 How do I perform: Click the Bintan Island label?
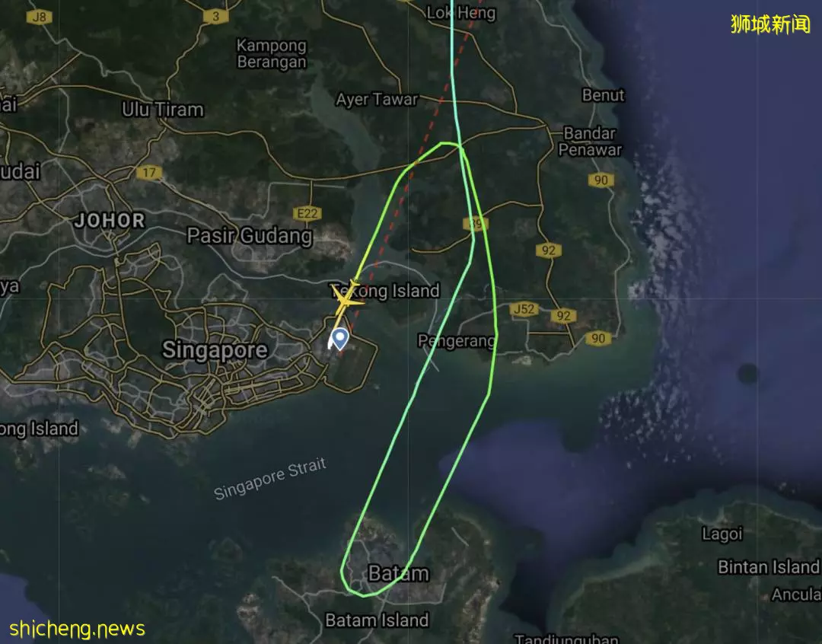point(768,567)
